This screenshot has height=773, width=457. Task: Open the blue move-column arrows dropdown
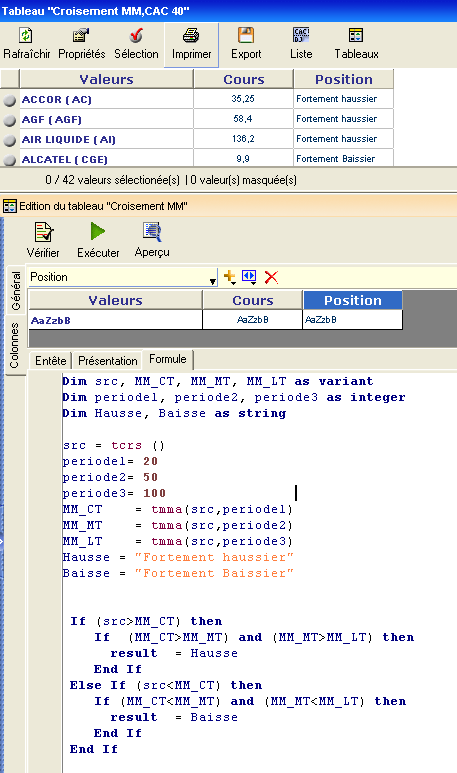[x=249, y=277]
